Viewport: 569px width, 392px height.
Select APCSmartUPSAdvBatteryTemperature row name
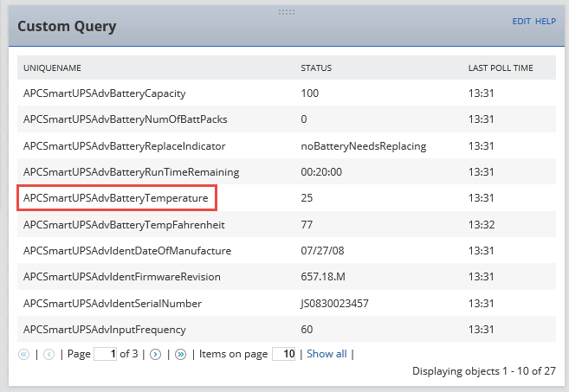(116, 198)
